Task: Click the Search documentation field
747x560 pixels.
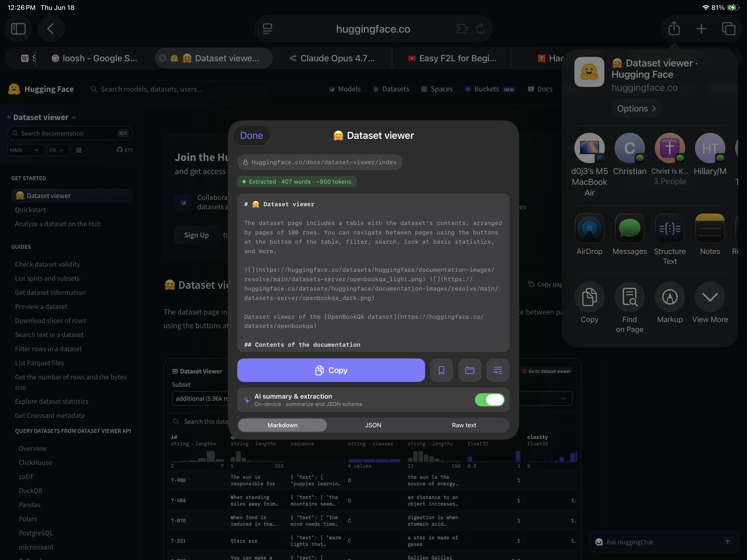Action: (x=70, y=133)
